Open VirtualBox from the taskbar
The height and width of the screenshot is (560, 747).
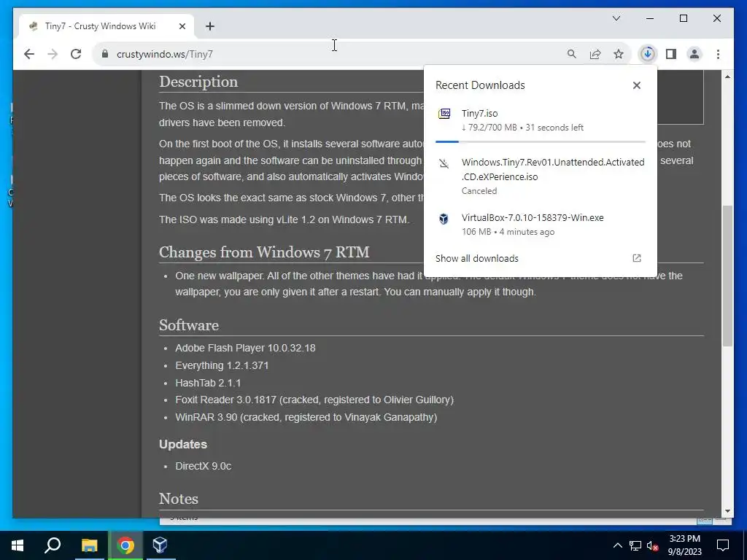click(x=160, y=545)
